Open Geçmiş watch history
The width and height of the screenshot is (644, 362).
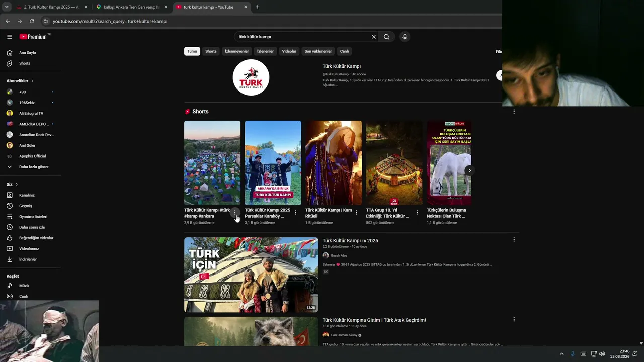[x=25, y=206]
